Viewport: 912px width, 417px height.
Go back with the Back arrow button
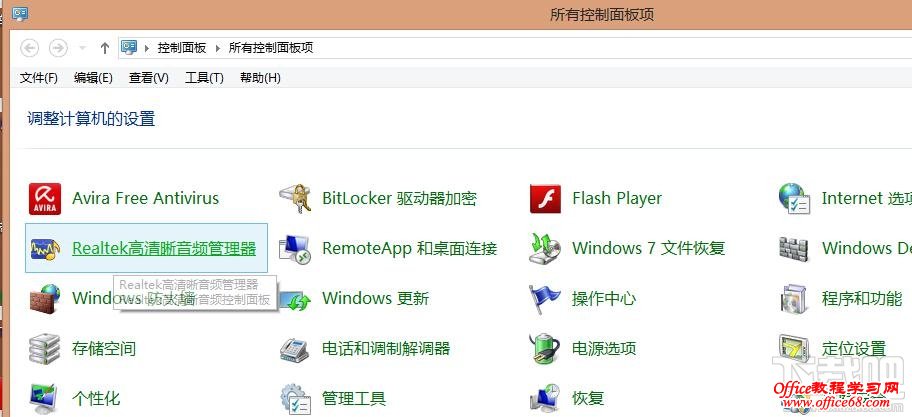coord(30,48)
